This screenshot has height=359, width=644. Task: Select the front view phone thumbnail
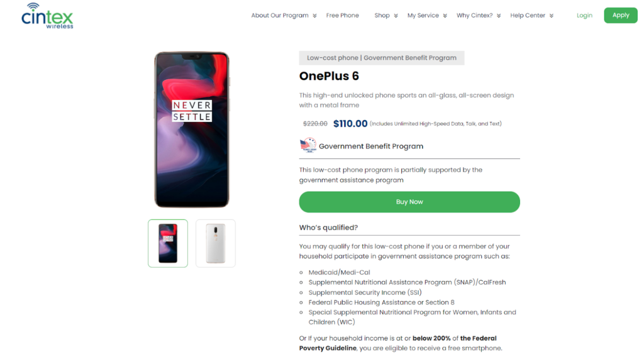coord(168,243)
